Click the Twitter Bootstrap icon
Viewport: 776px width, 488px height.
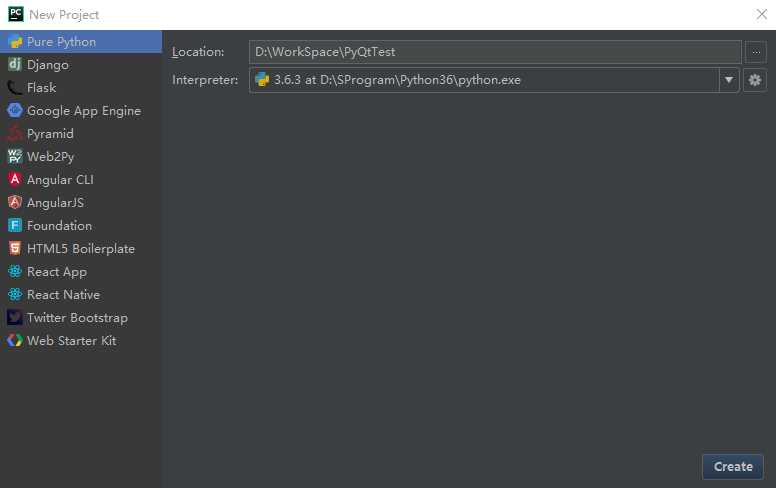tap(15, 317)
